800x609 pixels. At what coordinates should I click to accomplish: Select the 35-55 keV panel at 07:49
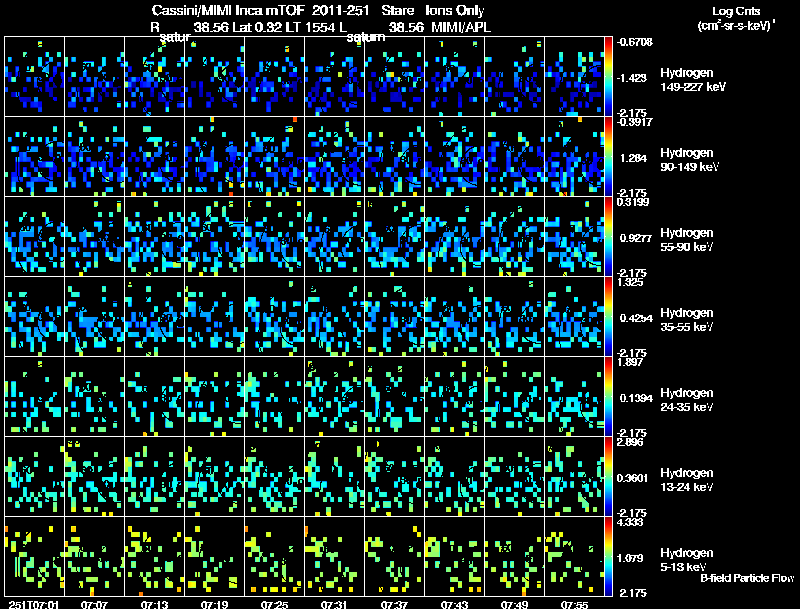coord(514,316)
